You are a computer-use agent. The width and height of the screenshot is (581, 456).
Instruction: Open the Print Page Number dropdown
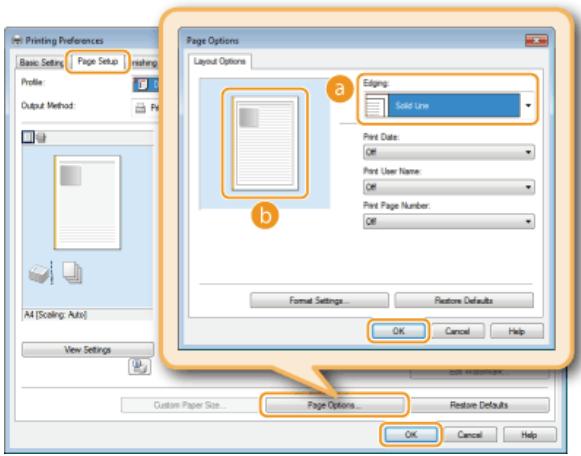click(x=449, y=222)
